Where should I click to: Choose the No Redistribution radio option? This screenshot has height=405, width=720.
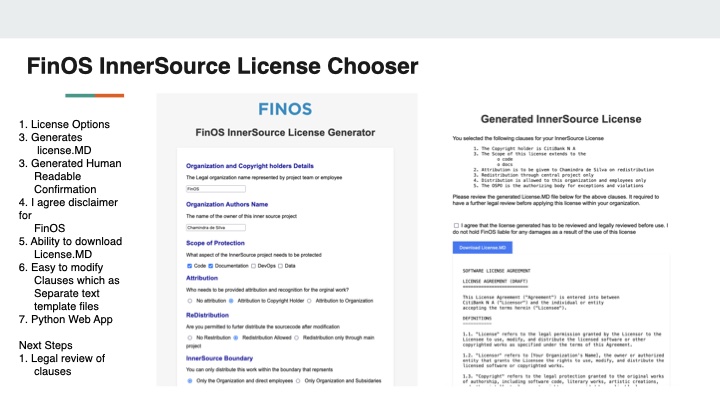[190, 338]
